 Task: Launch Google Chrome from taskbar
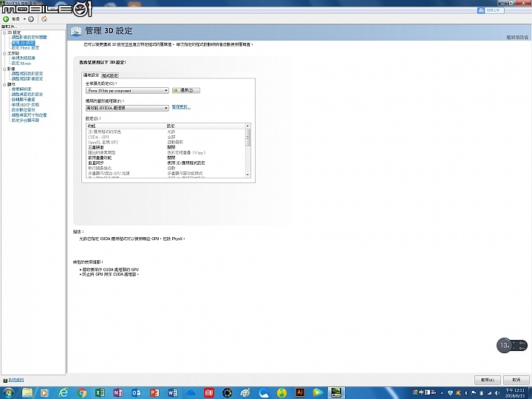81,392
